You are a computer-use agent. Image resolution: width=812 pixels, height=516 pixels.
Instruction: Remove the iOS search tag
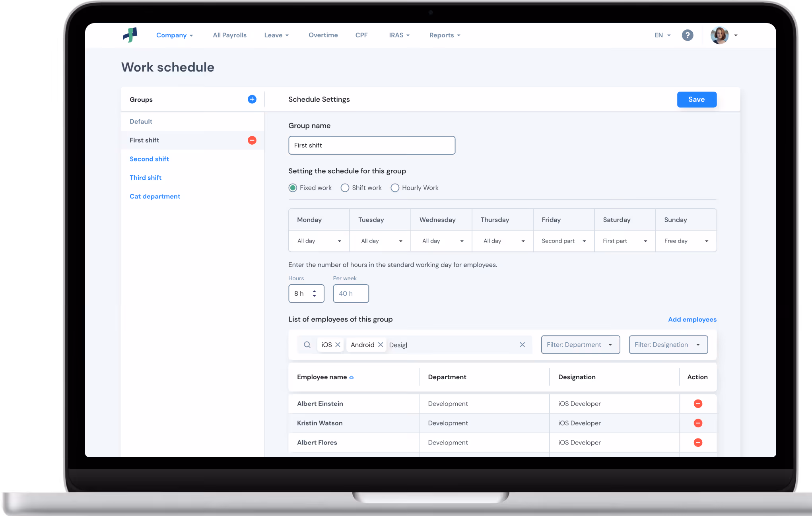[x=338, y=345]
